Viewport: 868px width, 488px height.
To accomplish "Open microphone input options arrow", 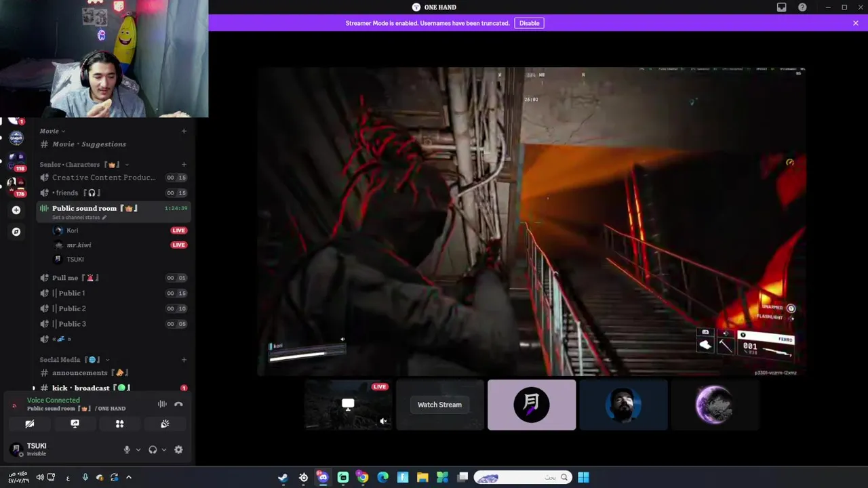I will click(138, 449).
